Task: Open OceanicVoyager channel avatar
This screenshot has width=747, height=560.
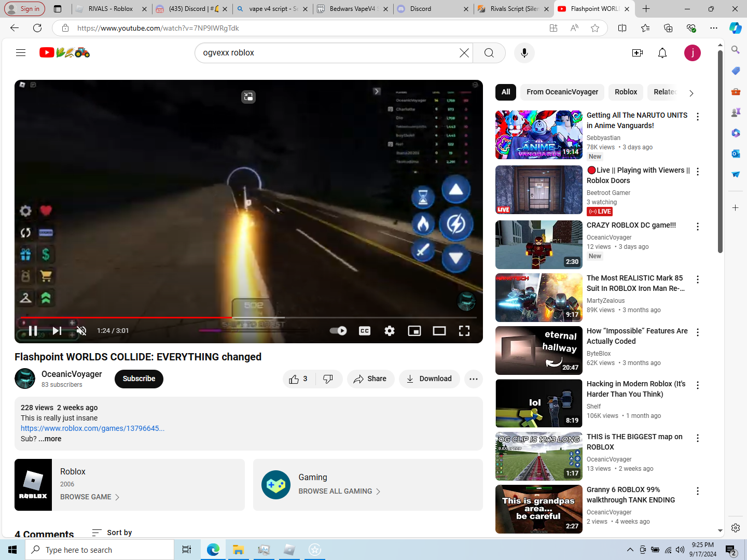Action: coord(25,379)
